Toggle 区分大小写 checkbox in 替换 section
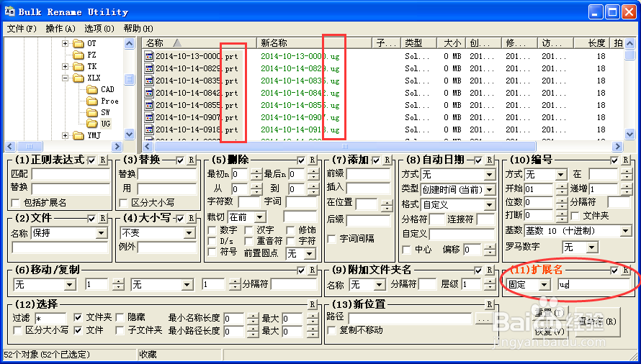The width and height of the screenshot is (641, 364). pos(123,203)
